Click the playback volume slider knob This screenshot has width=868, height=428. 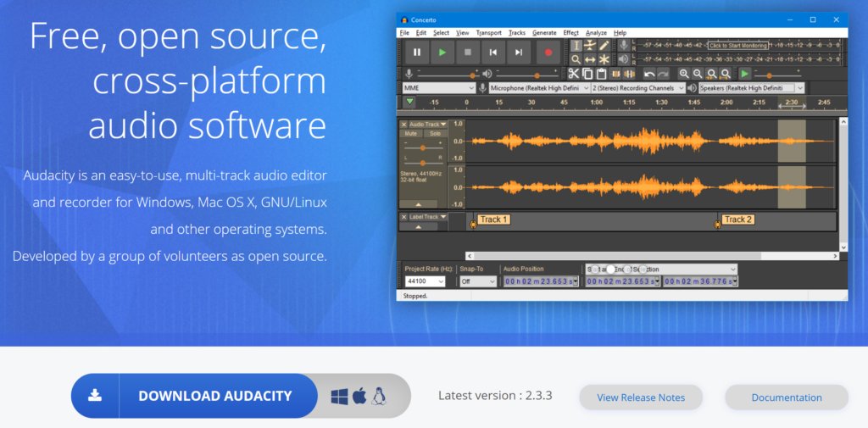point(537,75)
